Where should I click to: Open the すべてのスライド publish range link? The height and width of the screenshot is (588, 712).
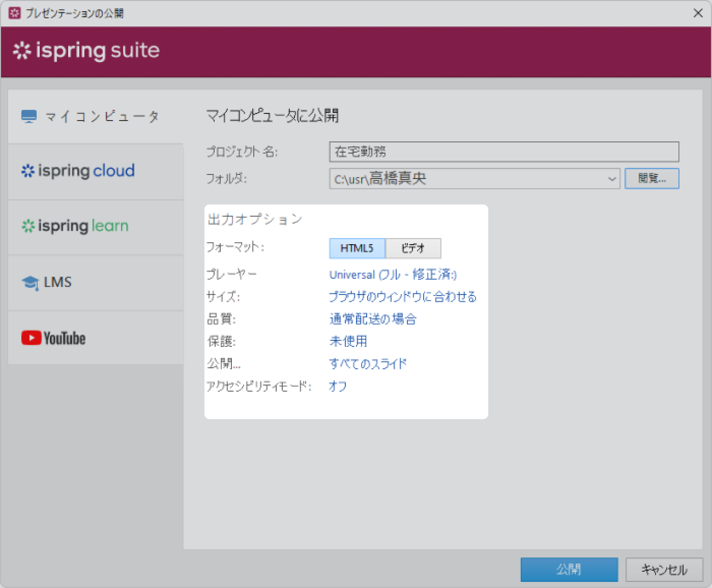[x=368, y=364]
